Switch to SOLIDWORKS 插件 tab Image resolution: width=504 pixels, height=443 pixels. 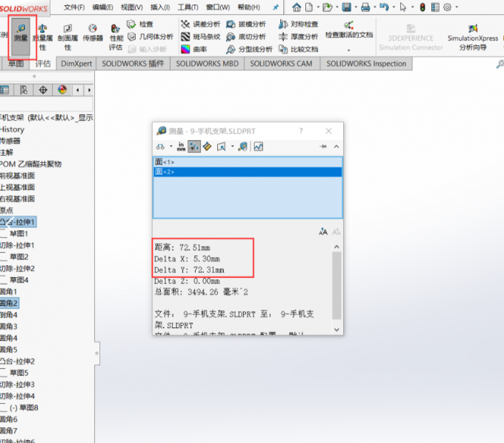click(x=133, y=64)
